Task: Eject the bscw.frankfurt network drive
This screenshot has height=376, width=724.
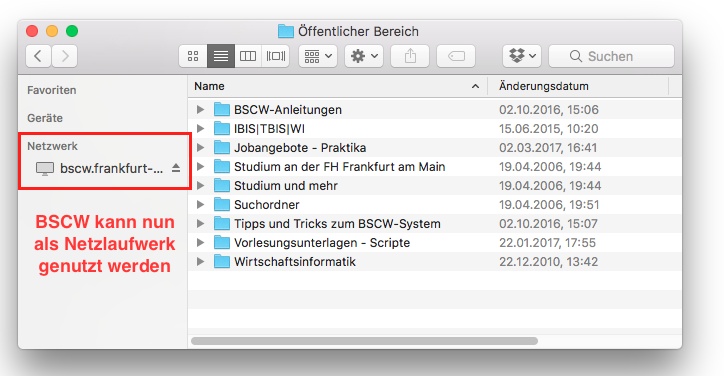Action: pyautogui.click(x=176, y=168)
